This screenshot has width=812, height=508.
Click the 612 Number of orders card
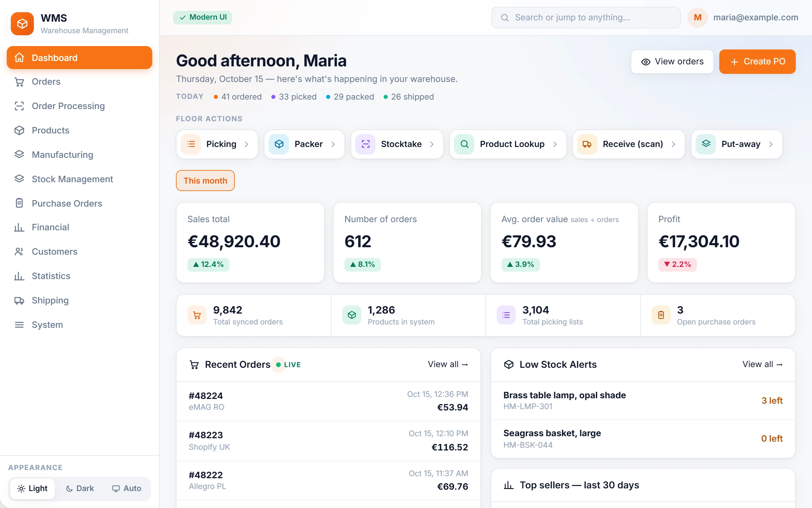tap(407, 242)
